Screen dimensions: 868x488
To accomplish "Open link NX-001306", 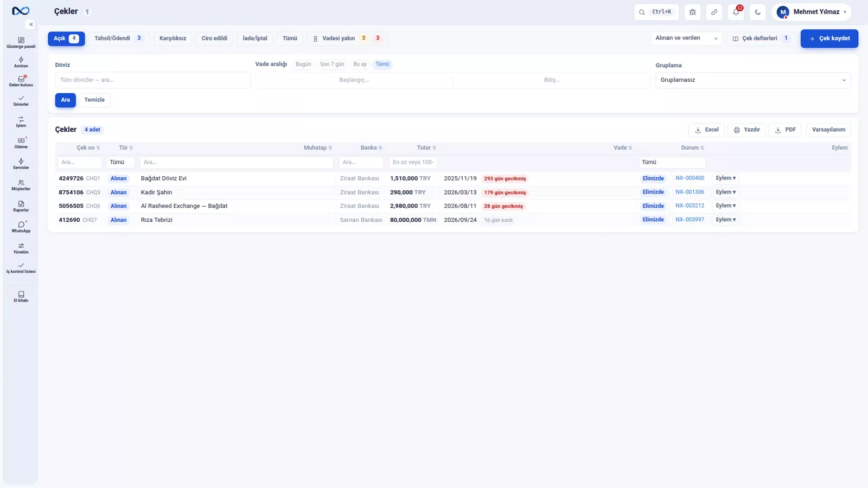I will click(690, 192).
